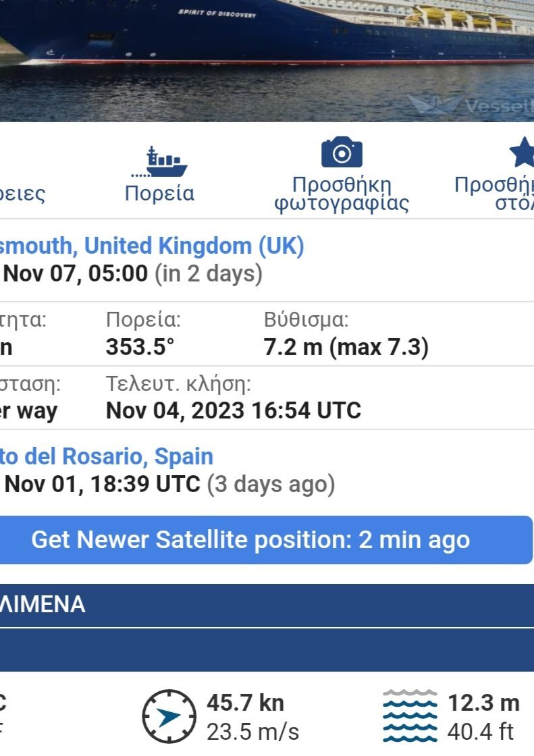The image size is (534, 756).
Task: Tap the Προσθήκη φωτογραφίας label
Action: tap(342, 194)
